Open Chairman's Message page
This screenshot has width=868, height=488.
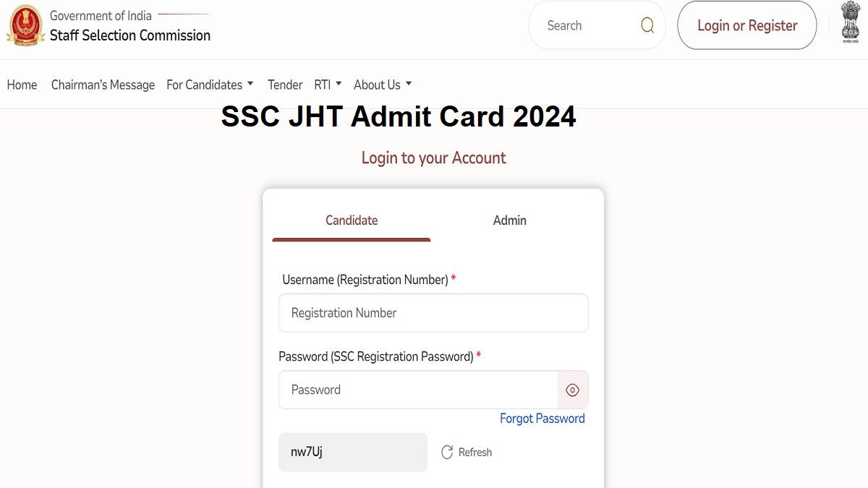(103, 85)
